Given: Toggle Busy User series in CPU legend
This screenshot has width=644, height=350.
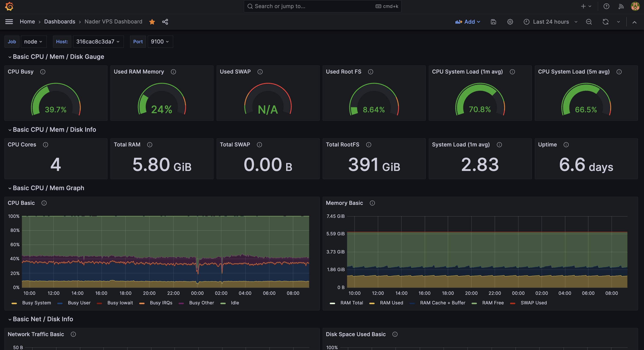Looking at the screenshot, I should (x=79, y=302).
